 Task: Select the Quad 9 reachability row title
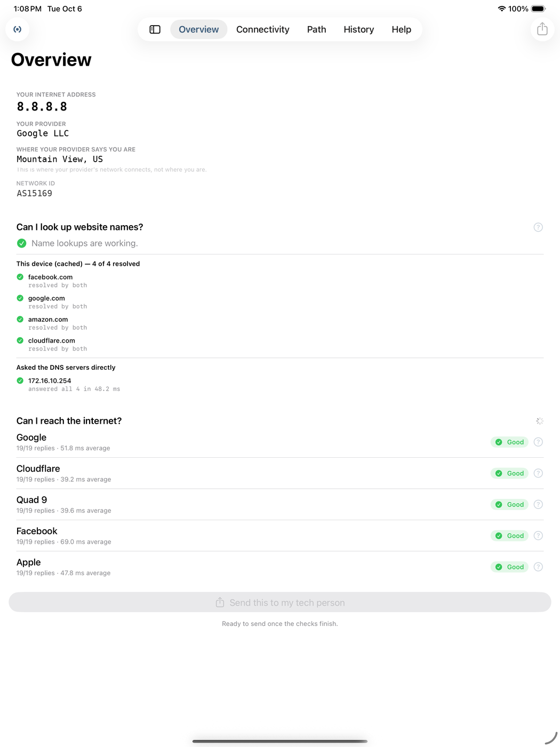pos(32,500)
